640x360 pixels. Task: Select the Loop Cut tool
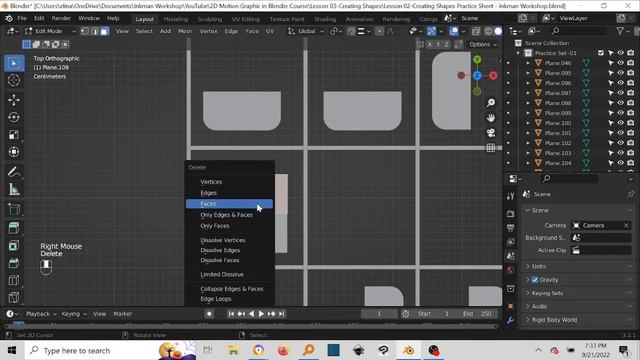pos(14,280)
